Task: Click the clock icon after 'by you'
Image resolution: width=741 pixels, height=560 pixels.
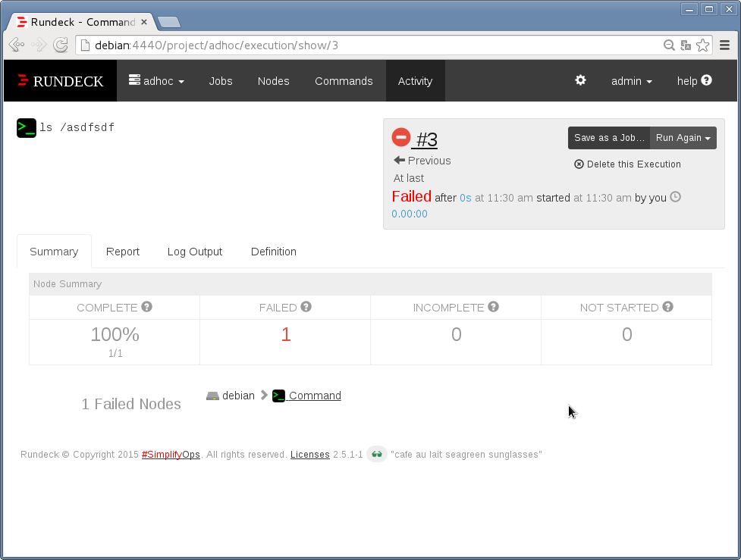Action: click(675, 197)
